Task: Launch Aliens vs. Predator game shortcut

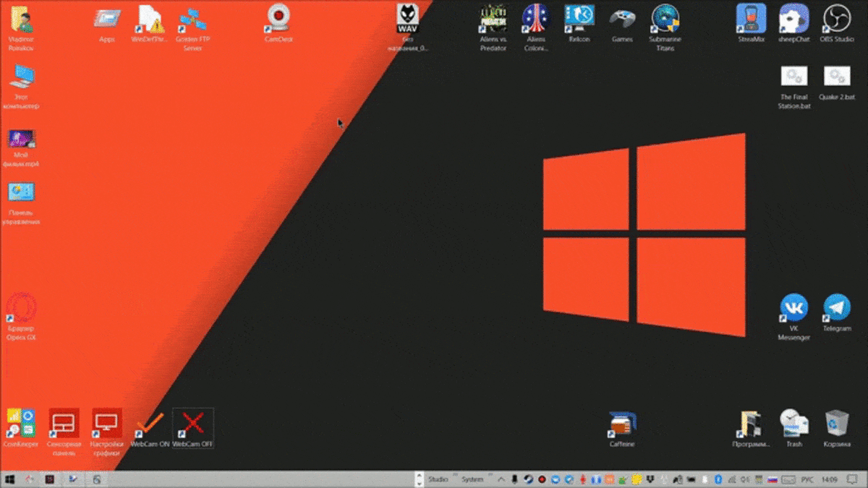Action: pos(493,29)
